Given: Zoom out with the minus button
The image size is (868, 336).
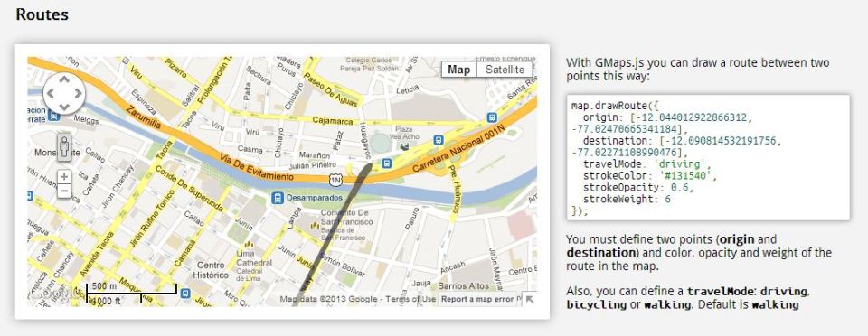Looking at the screenshot, I should 64,191.
